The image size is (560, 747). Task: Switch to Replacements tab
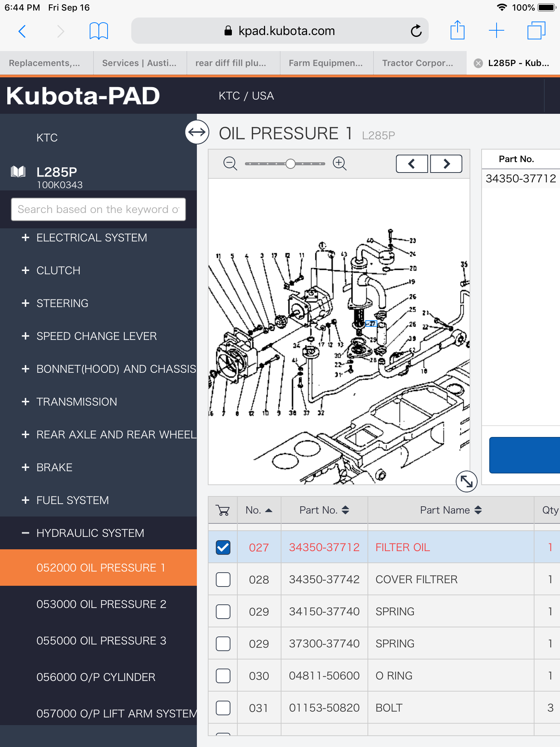47,63
